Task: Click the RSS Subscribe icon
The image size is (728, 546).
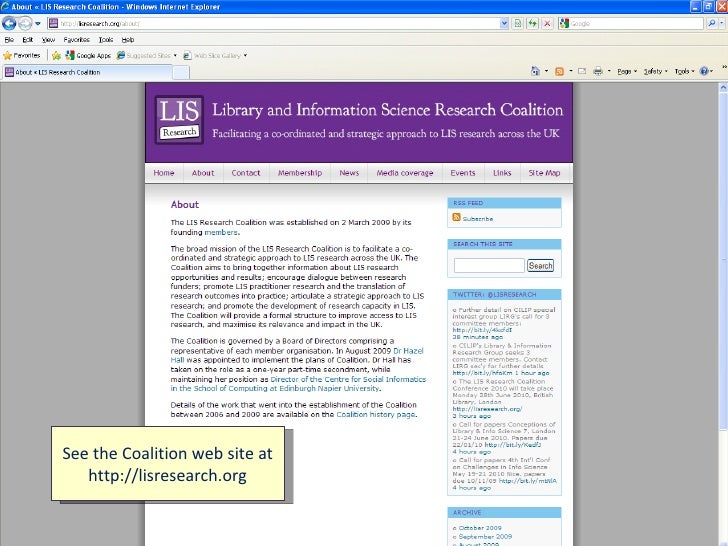Action: [456, 217]
